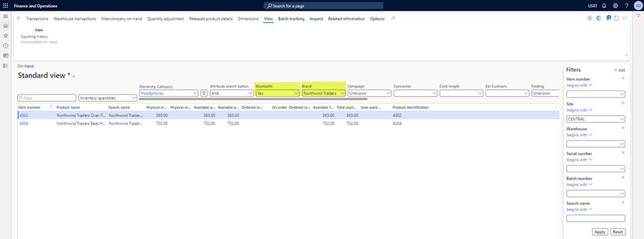Open Related information tab
This screenshot has width=644, height=239.
(x=346, y=19)
